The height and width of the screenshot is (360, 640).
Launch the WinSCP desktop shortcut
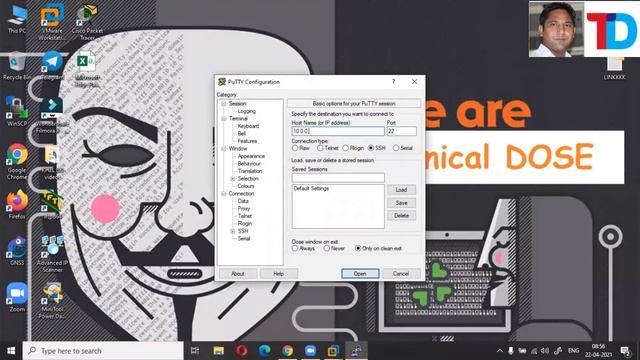pyautogui.click(x=17, y=111)
